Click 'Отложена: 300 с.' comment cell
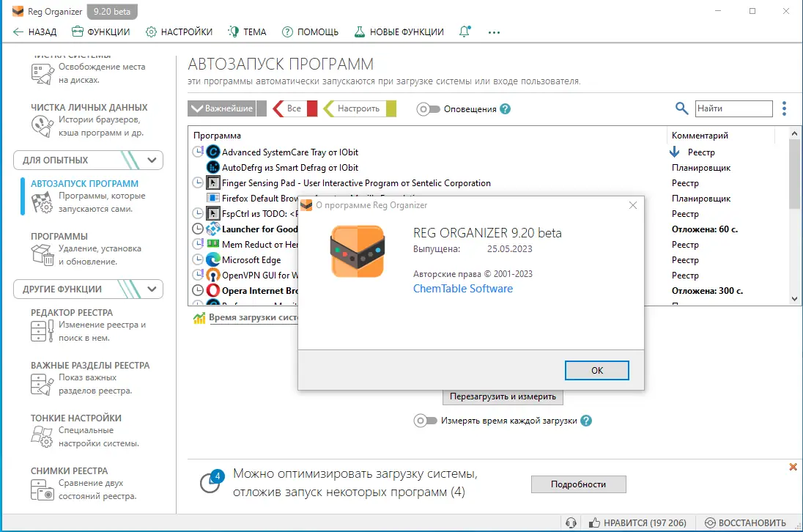 click(707, 291)
